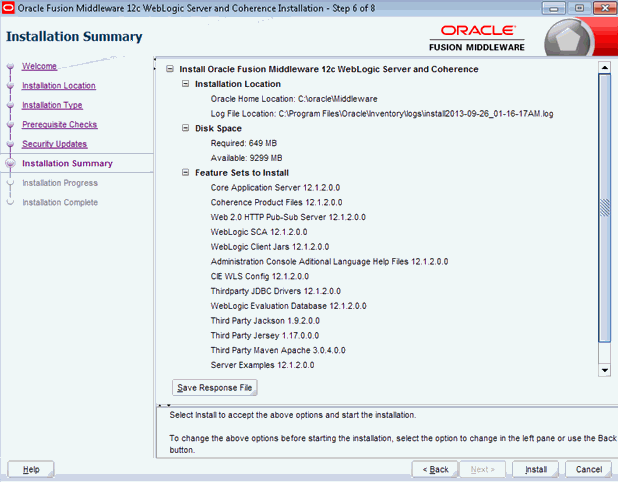Click the Help button

click(x=31, y=469)
